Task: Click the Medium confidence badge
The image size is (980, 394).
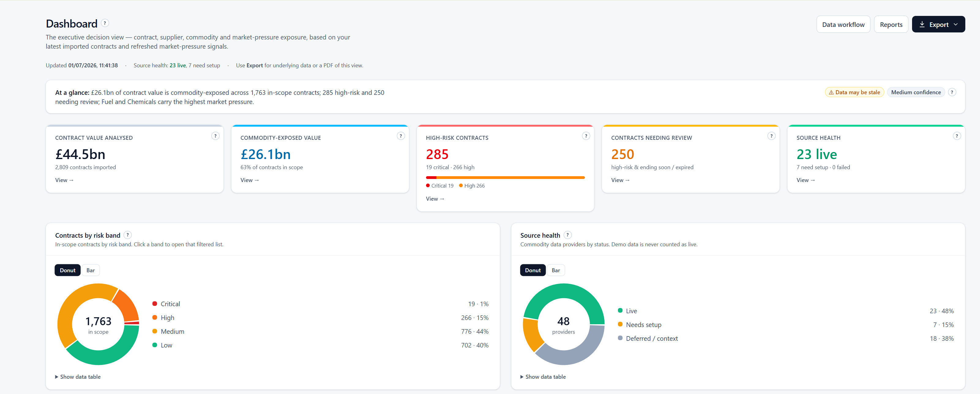Action: pyautogui.click(x=916, y=92)
